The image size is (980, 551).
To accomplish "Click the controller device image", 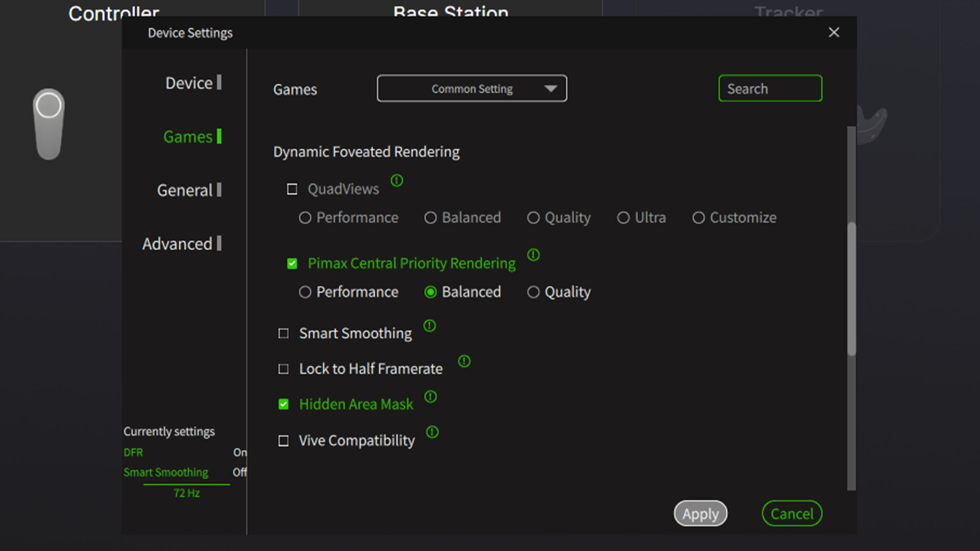I will tap(49, 124).
